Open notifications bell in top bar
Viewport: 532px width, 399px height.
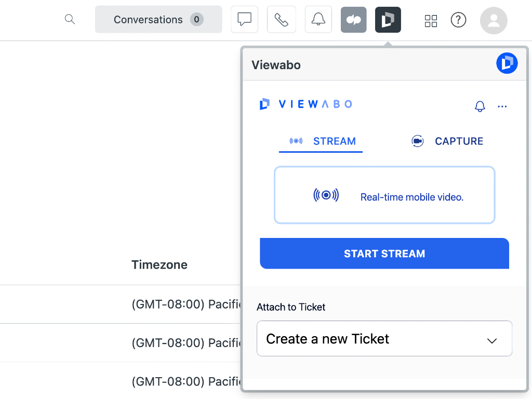[x=318, y=20]
